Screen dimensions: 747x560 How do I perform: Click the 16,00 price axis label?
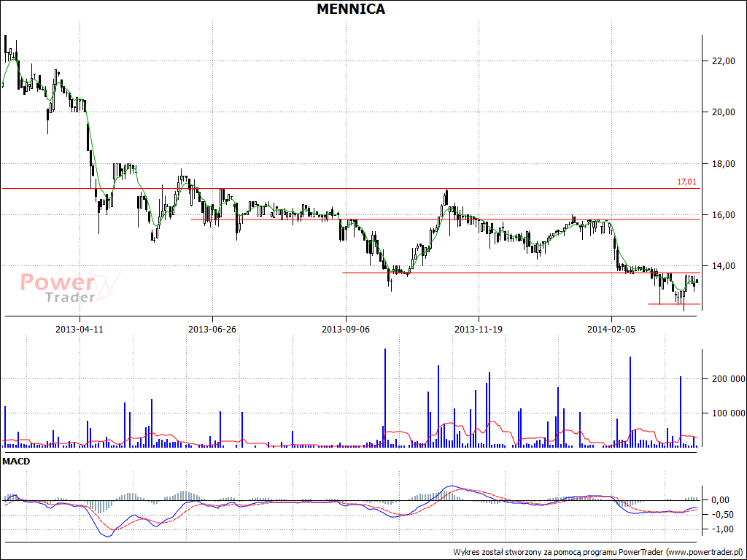[724, 215]
